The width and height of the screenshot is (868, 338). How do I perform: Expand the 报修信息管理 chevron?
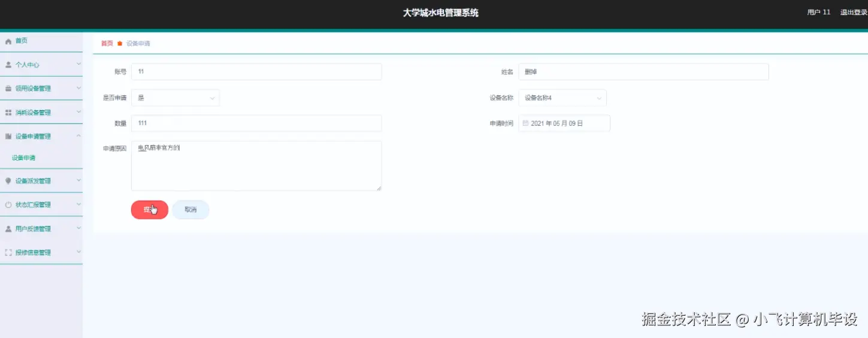pos(78,252)
